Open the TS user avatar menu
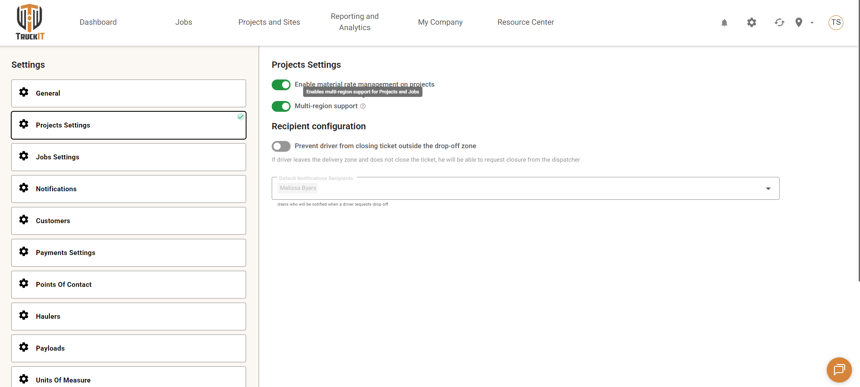 836,22
